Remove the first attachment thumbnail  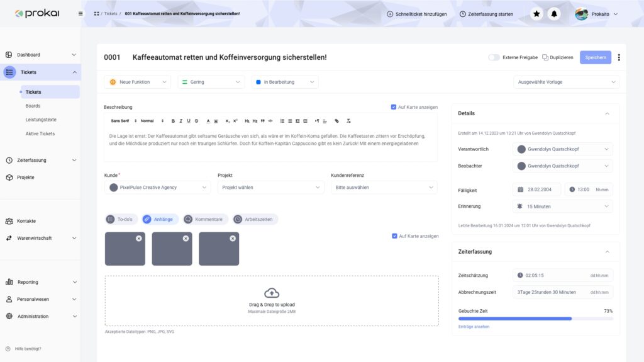(138, 239)
